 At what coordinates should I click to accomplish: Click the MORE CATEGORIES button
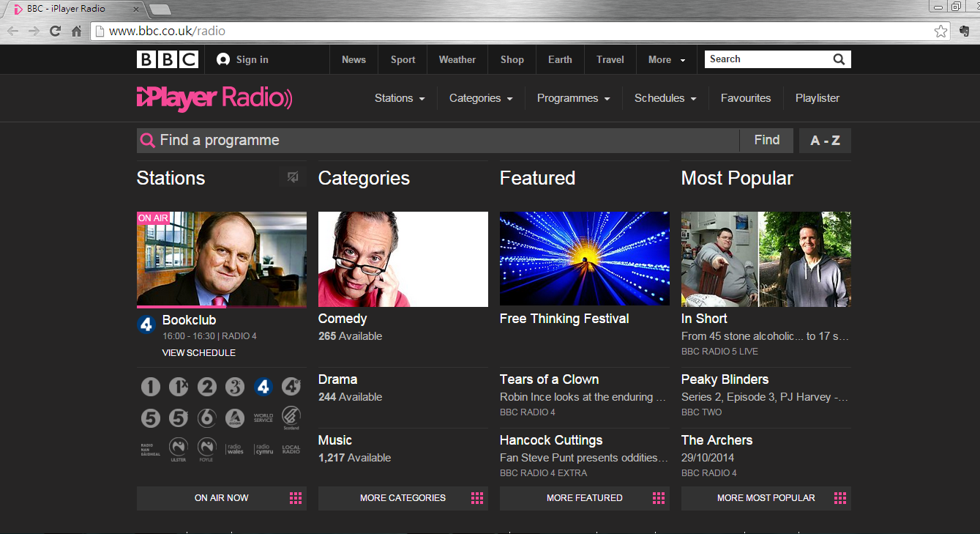point(403,498)
